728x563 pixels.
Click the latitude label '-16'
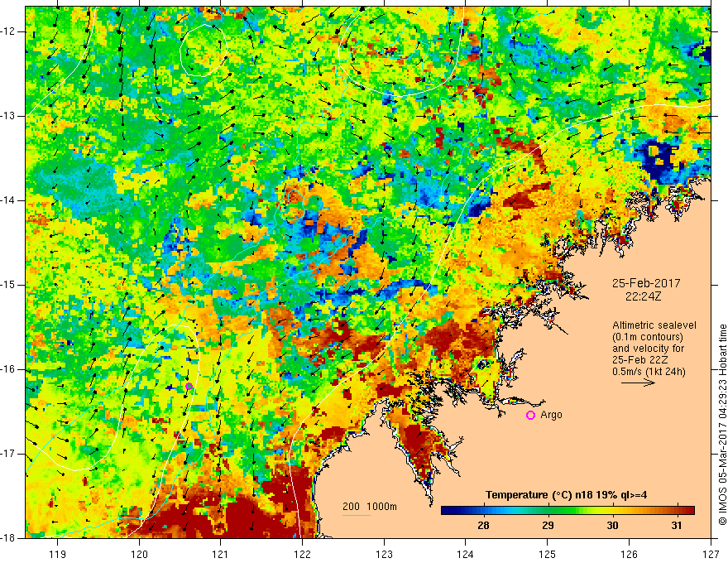click(x=8, y=369)
